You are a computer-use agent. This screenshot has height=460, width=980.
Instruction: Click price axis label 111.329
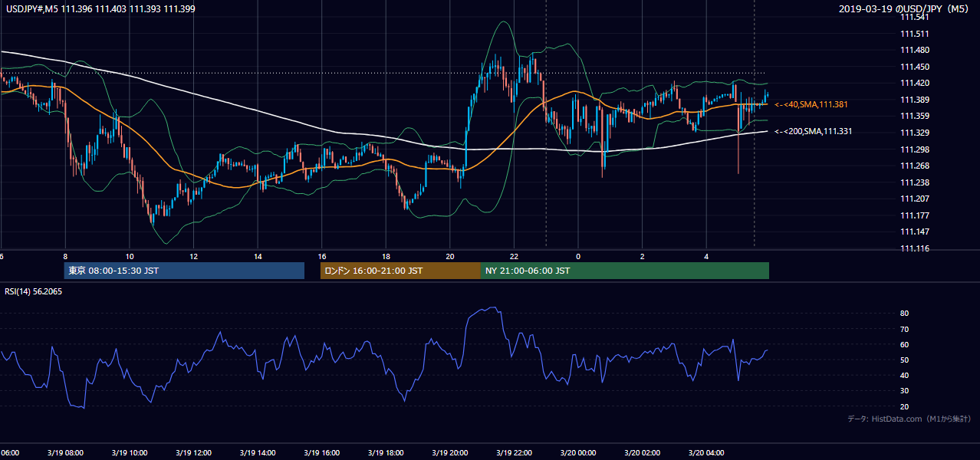point(915,133)
